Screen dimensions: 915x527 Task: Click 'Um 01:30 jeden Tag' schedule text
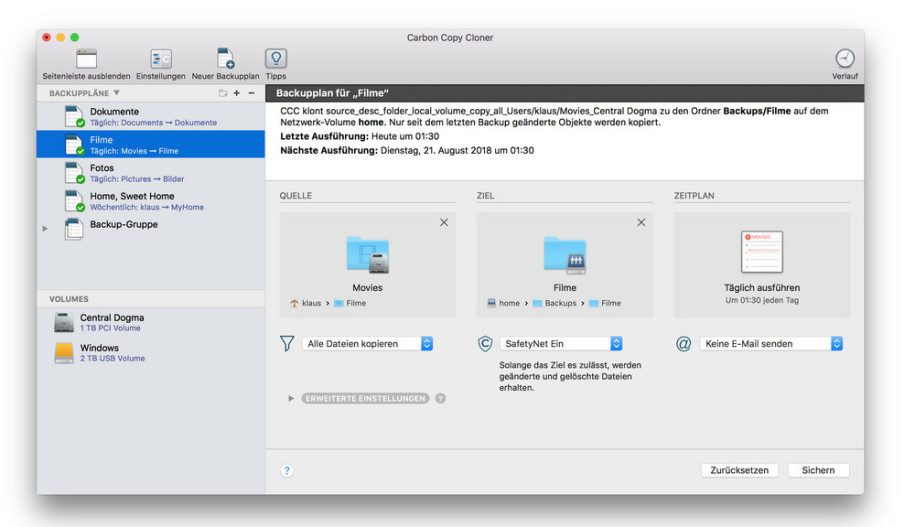pos(762,301)
